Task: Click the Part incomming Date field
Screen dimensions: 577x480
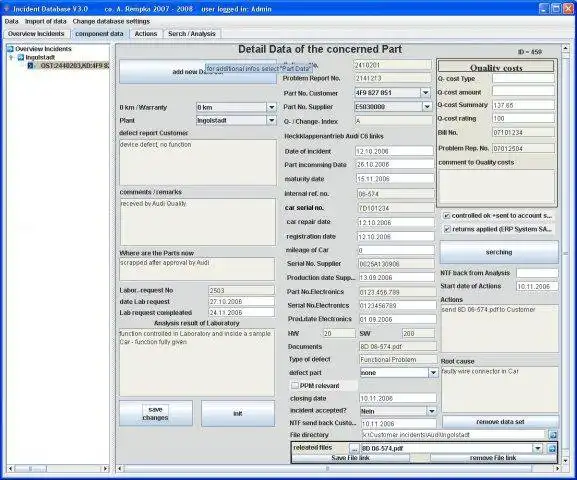Action: [x=394, y=165]
